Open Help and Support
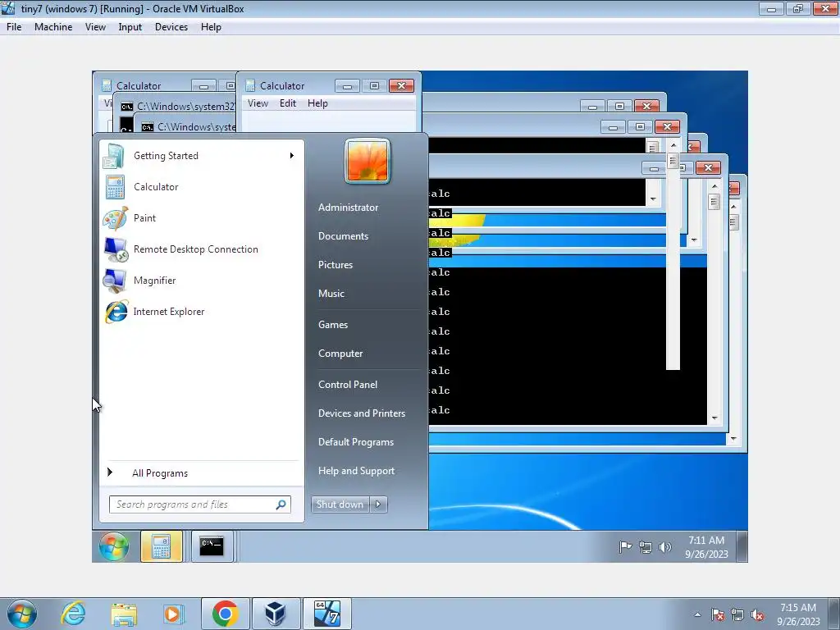This screenshot has width=840, height=630. [x=356, y=471]
